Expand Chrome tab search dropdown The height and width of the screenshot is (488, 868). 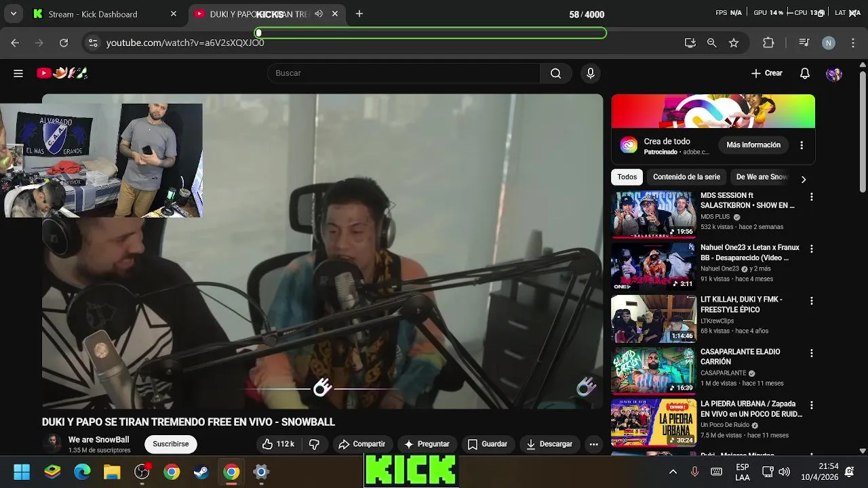[x=13, y=14]
